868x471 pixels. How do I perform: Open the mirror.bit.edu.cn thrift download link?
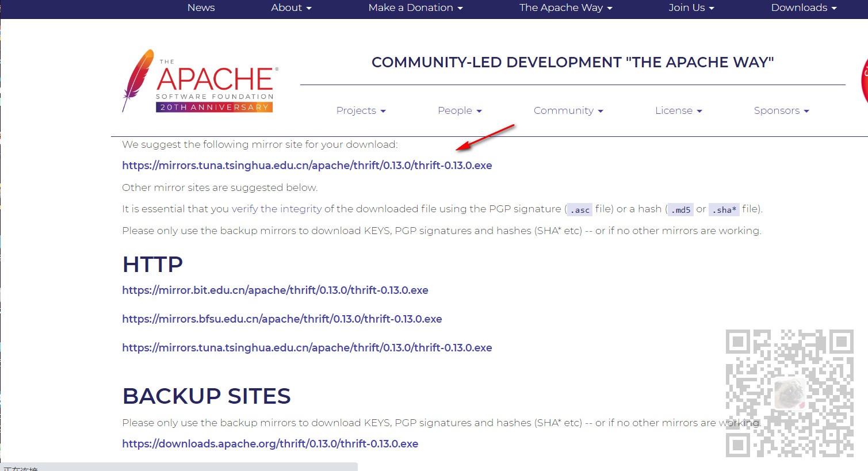click(x=275, y=290)
